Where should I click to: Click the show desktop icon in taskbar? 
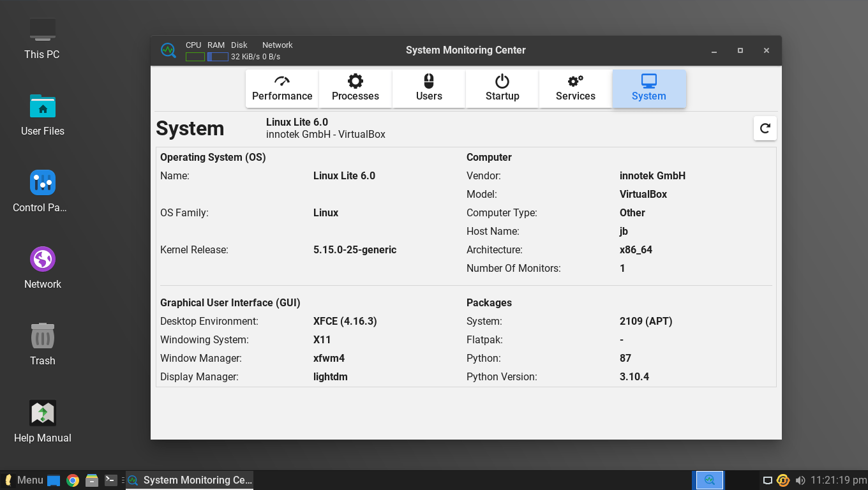(54, 480)
